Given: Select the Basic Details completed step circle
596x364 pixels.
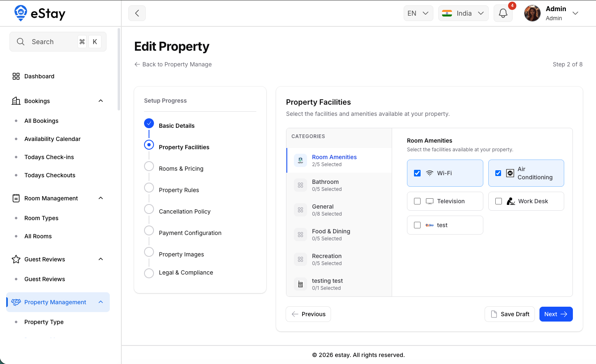Looking at the screenshot, I should [149, 123].
